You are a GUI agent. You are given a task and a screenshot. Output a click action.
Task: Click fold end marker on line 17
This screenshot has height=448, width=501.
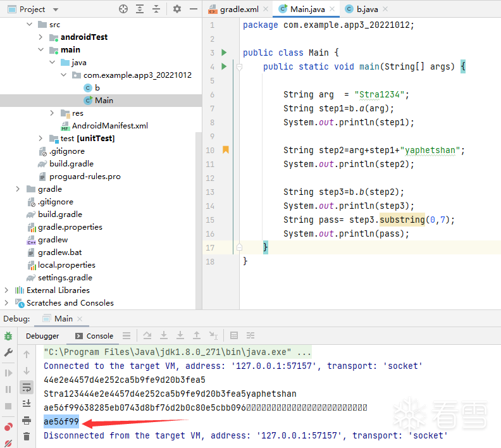click(x=239, y=247)
